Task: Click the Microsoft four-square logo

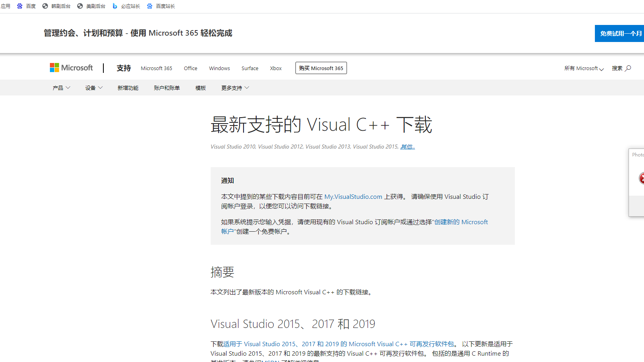Action: (x=54, y=67)
